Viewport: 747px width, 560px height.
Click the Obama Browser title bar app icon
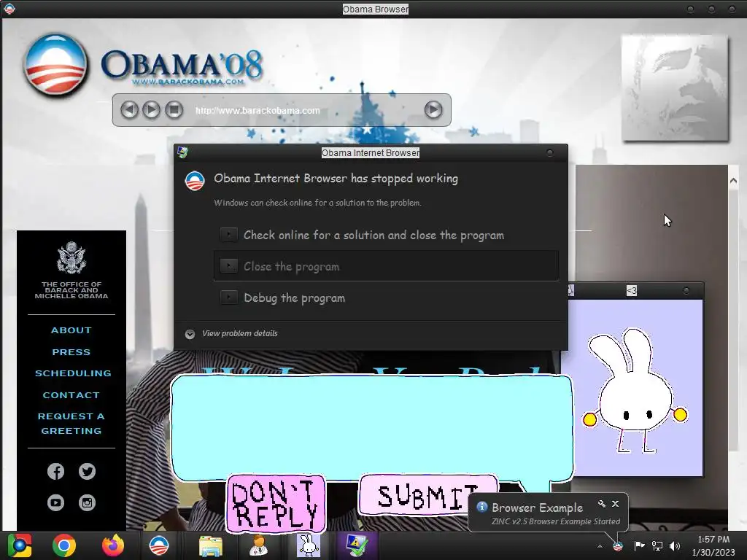point(9,9)
